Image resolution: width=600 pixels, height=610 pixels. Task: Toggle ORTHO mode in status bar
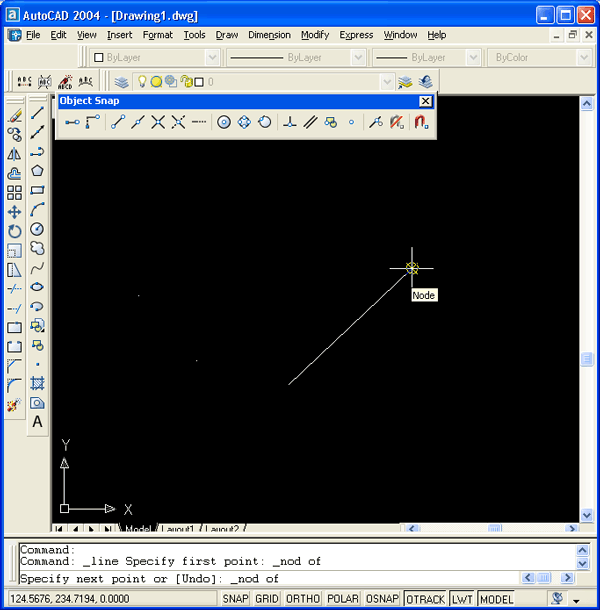click(301, 599)
